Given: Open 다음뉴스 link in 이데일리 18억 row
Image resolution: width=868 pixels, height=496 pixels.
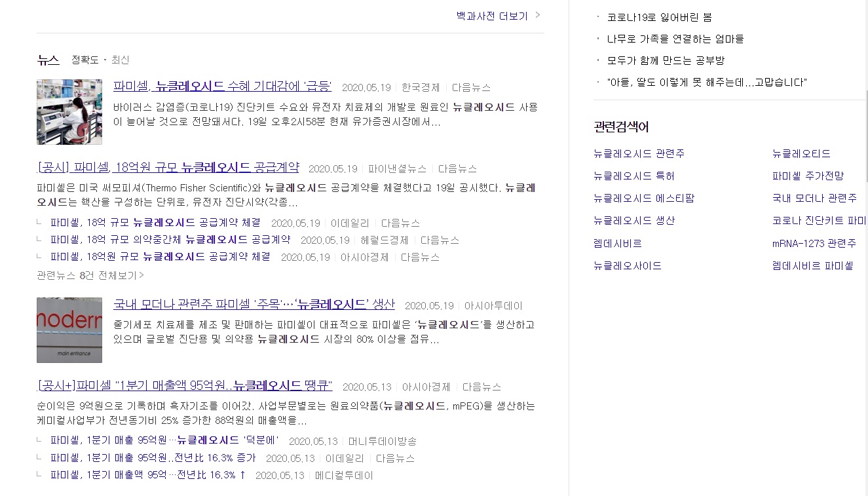Looking at the screenshot, I should (x=400, y=223).
